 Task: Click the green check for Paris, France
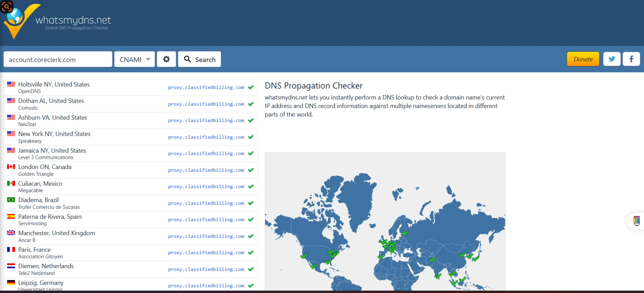point(251,253)
